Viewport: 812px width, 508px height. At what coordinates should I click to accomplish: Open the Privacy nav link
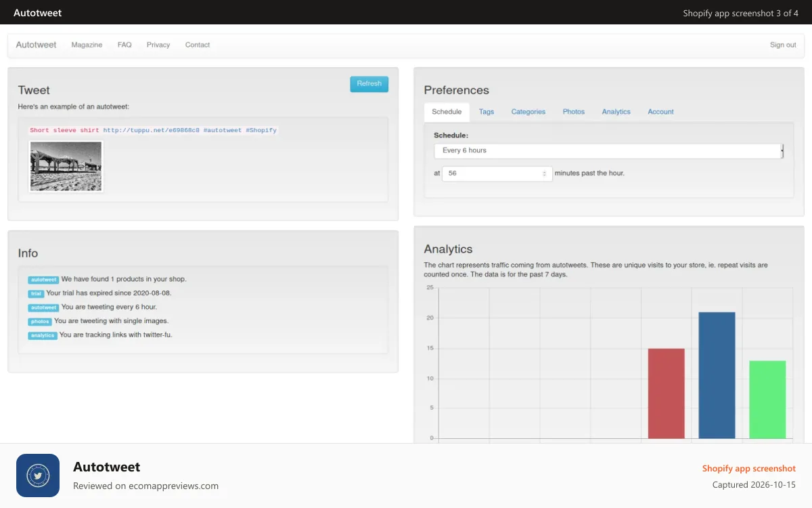(158, 45)
